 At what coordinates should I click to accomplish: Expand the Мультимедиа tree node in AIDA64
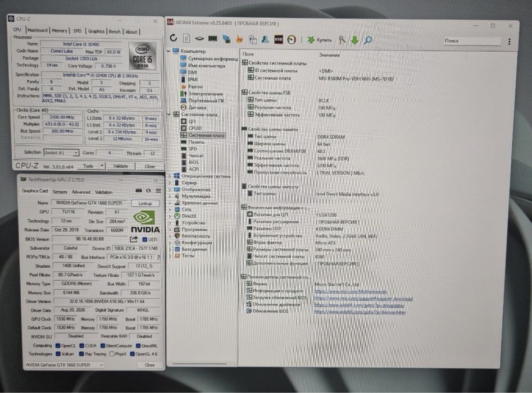click(x=169, y=196)
